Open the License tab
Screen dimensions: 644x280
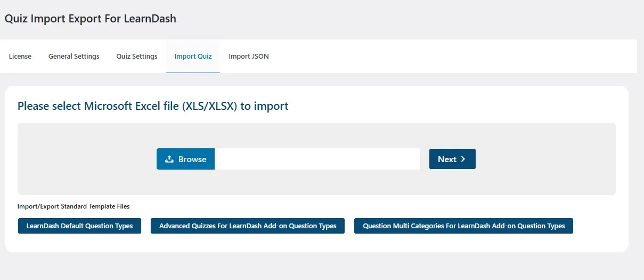click(20, 56)
